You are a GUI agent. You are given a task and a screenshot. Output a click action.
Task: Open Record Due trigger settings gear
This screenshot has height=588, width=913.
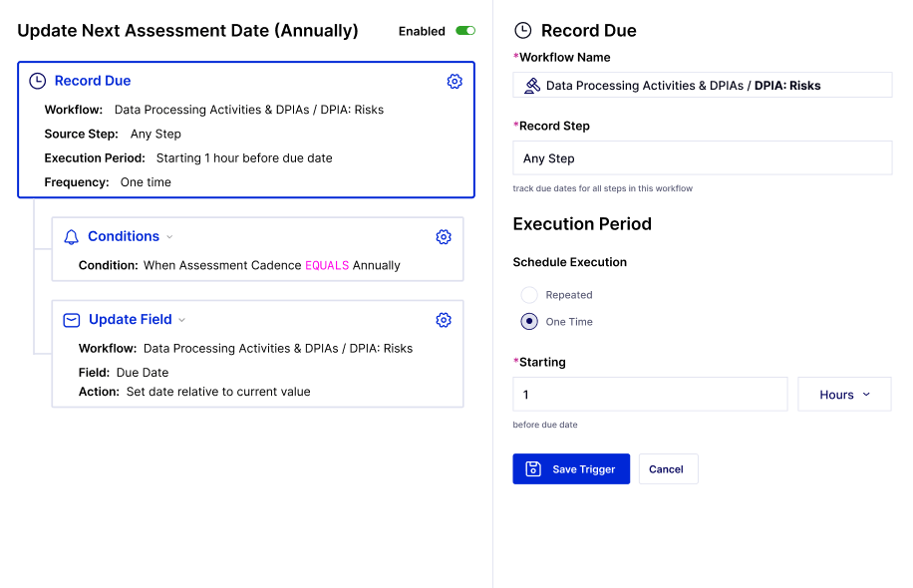coord(455,82)
